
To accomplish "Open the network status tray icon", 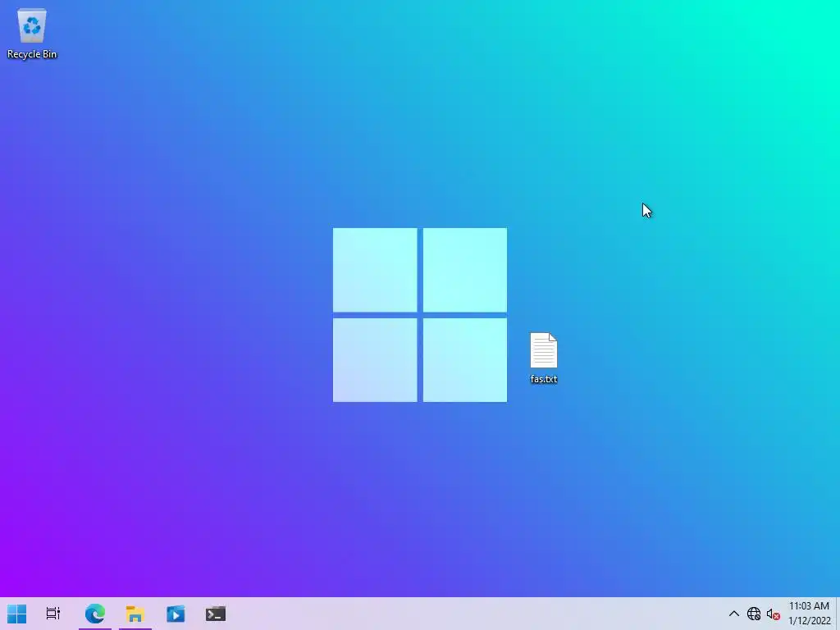I will (x=754, y=614).
